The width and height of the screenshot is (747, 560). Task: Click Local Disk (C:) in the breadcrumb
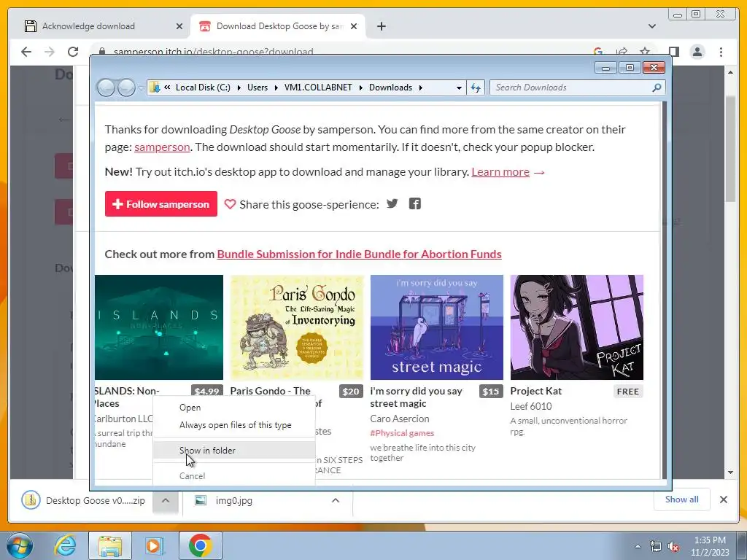[203, 87]
